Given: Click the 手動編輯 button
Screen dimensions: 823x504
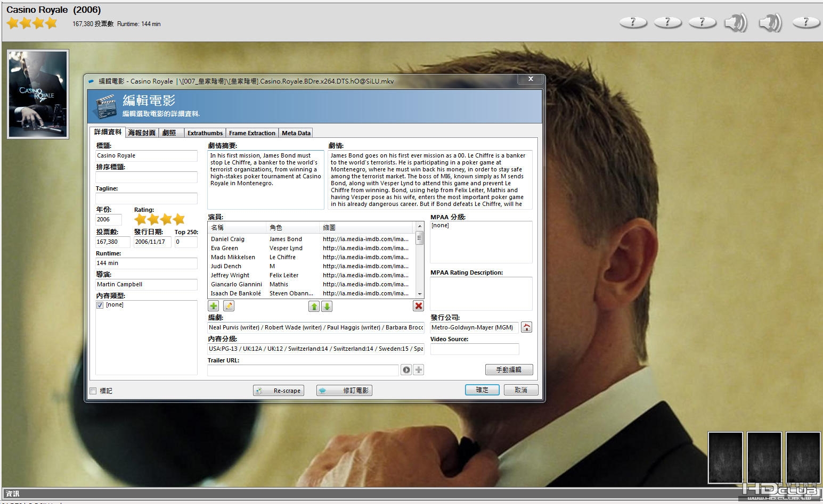Looking at the screenshot, I should pos(509,369).
